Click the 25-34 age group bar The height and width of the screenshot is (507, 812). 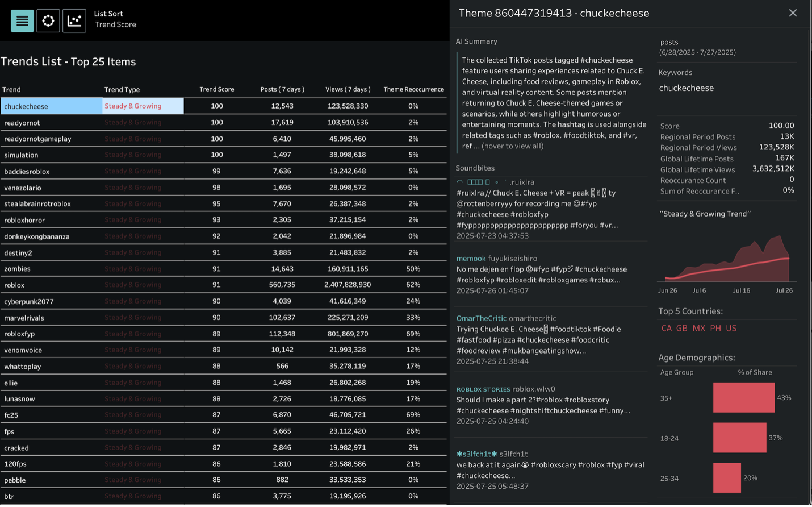click(x=727, y=478)
